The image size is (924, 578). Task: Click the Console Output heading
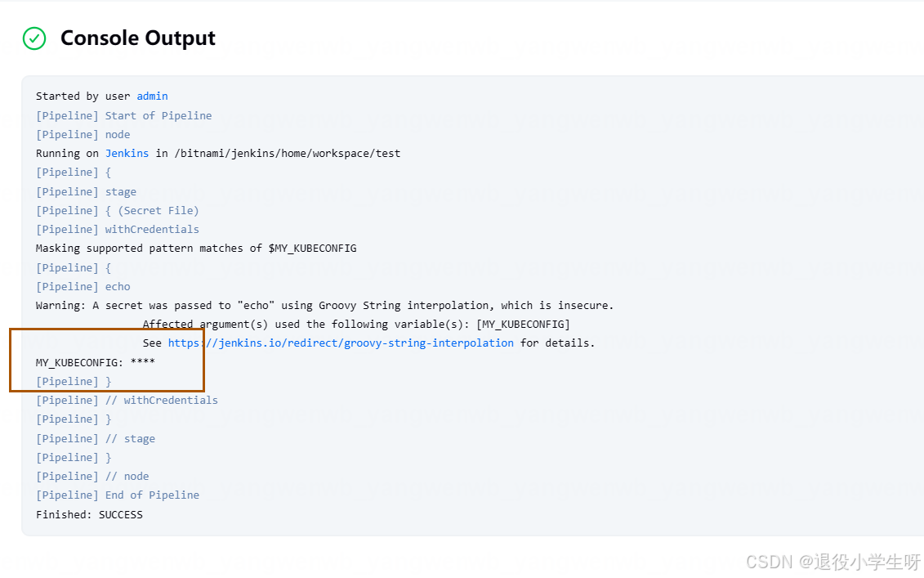138,38
